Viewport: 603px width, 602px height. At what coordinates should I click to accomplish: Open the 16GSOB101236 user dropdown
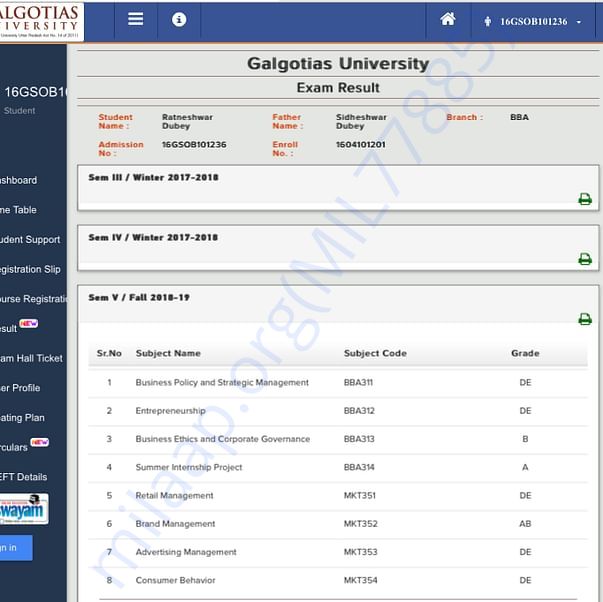(533, 22)
